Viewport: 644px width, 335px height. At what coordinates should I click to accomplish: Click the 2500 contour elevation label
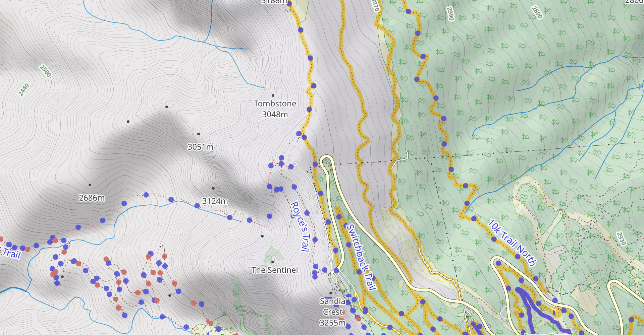(x=45, y=71)
